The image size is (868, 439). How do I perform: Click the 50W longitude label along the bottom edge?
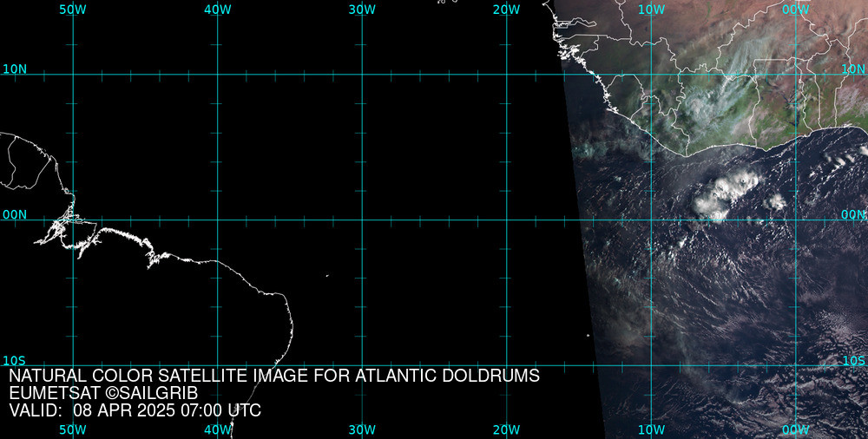click(x=73, y=430)
